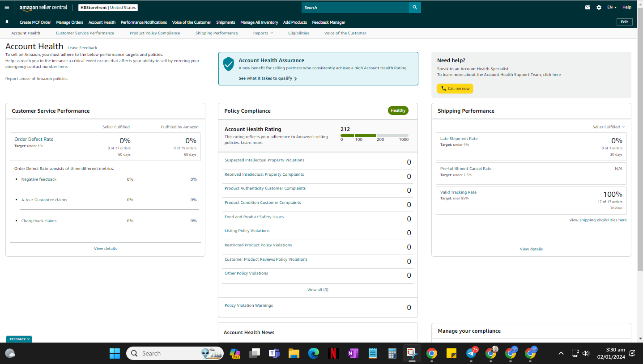Click the network icon in system tray

point(575,353)
